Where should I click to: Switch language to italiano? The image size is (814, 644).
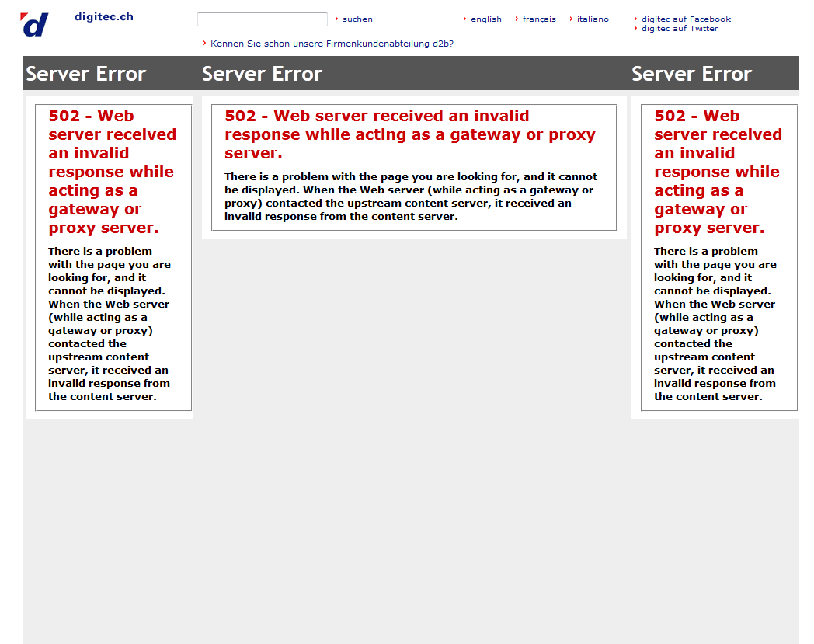click(x=593, y=19)
